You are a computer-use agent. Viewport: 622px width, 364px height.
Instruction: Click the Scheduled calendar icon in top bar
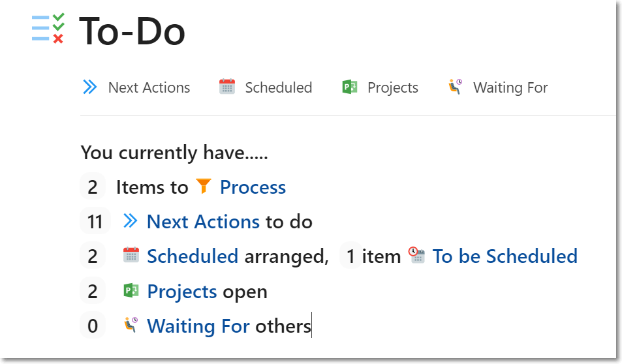point(226,87)
